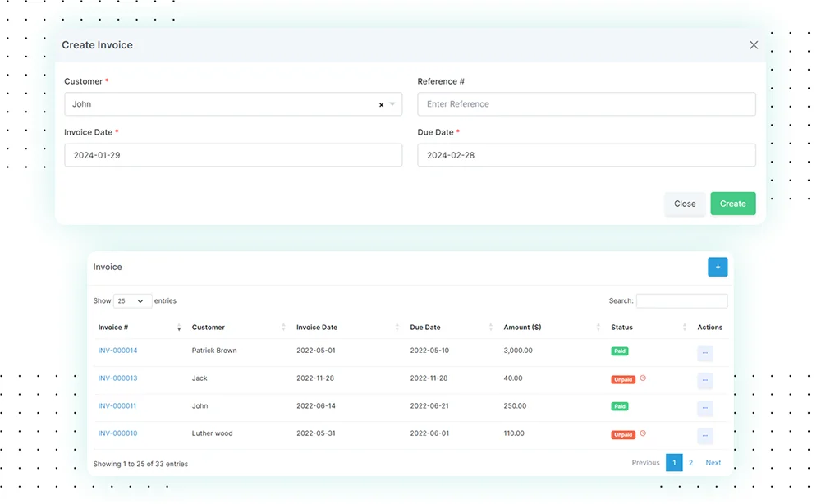821x504 pixels.
Task: Open the create invoice plus icon
Action: [x=718, y=267]
